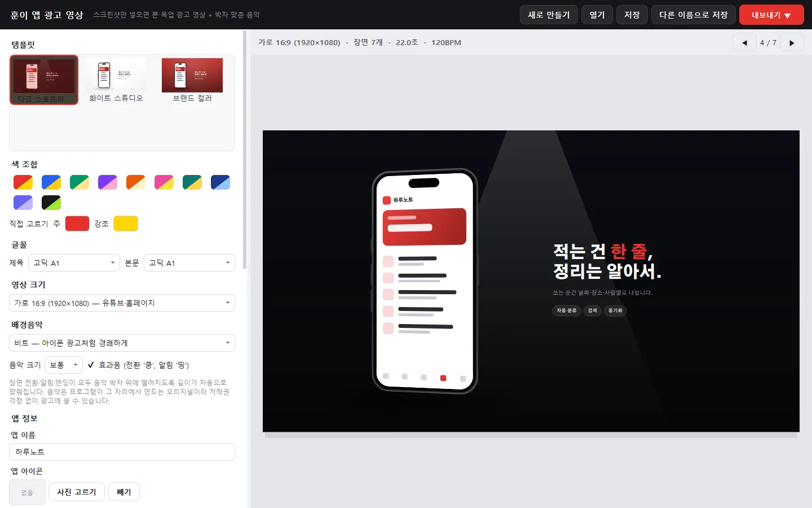The width and height of the screenshot is (812, 508).
Task: Toggle the 효과음 sound effects checkbox
Action: tap(91, 365)
